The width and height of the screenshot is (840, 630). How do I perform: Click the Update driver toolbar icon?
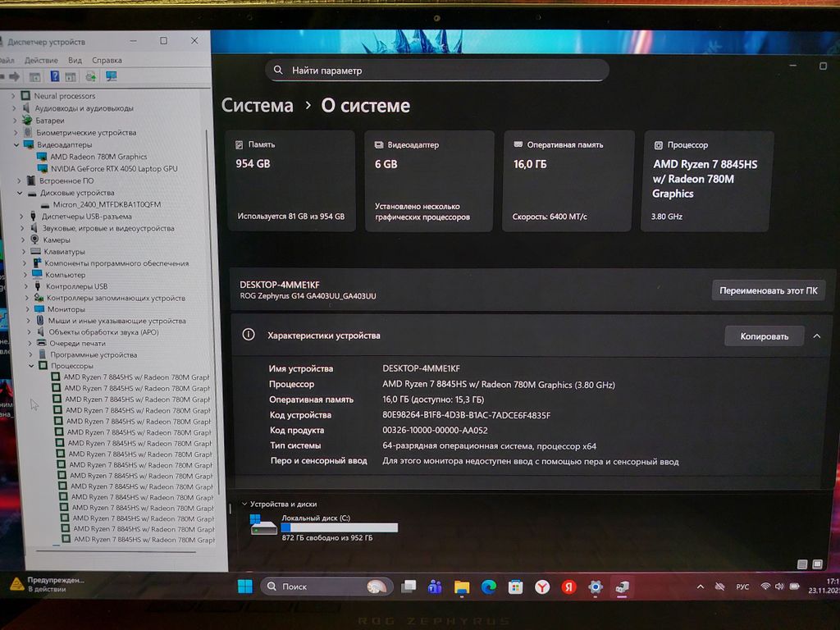click(x=91, y=76)
